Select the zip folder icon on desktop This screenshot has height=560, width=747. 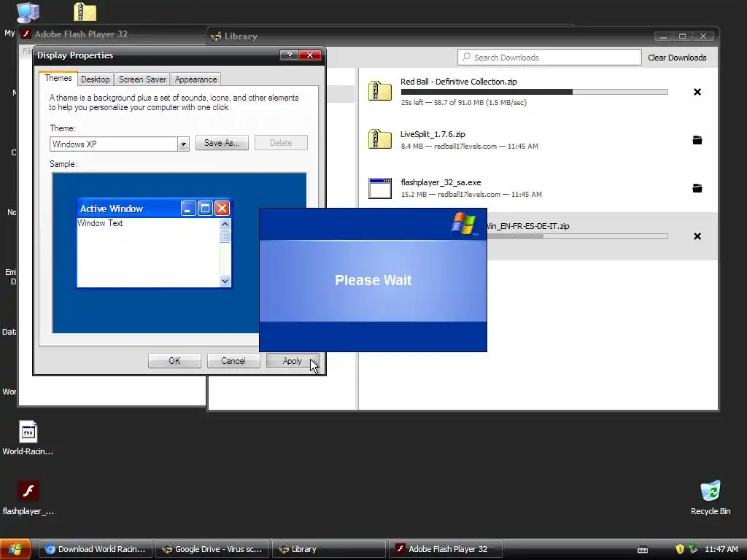(85, 12)
